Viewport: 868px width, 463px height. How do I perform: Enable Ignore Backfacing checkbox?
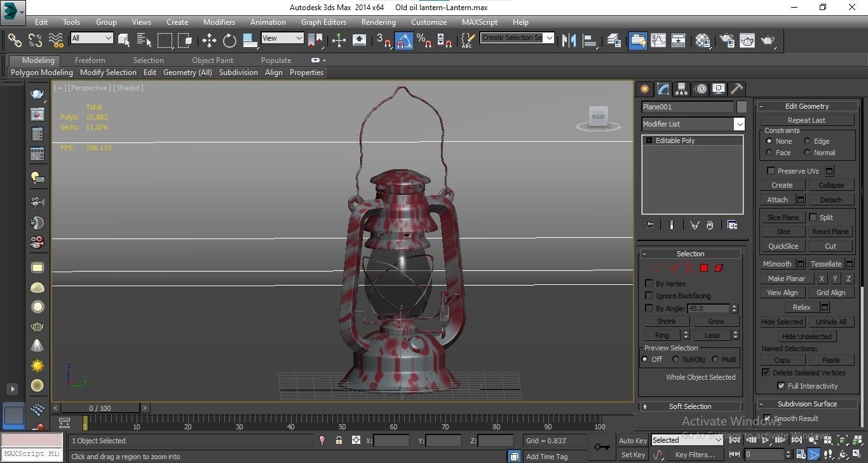tap(649, 296)
